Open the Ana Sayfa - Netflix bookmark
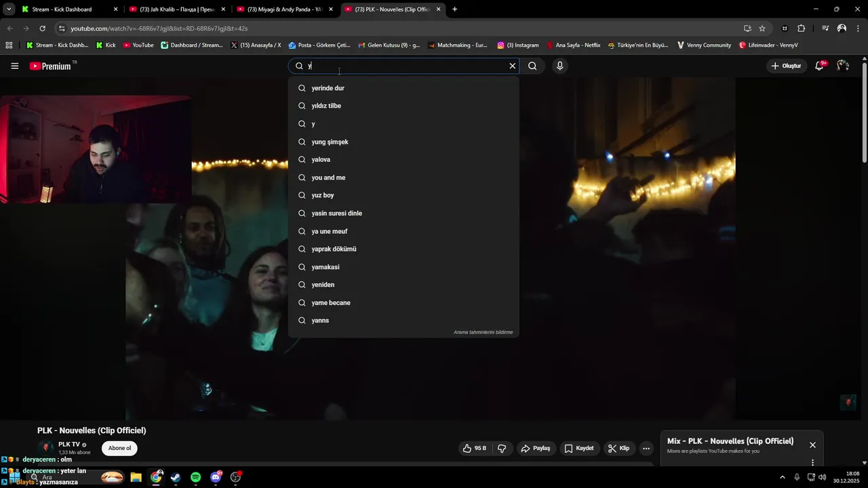The height and width of the screenshot is (488, 868). [x=573, y=45]
